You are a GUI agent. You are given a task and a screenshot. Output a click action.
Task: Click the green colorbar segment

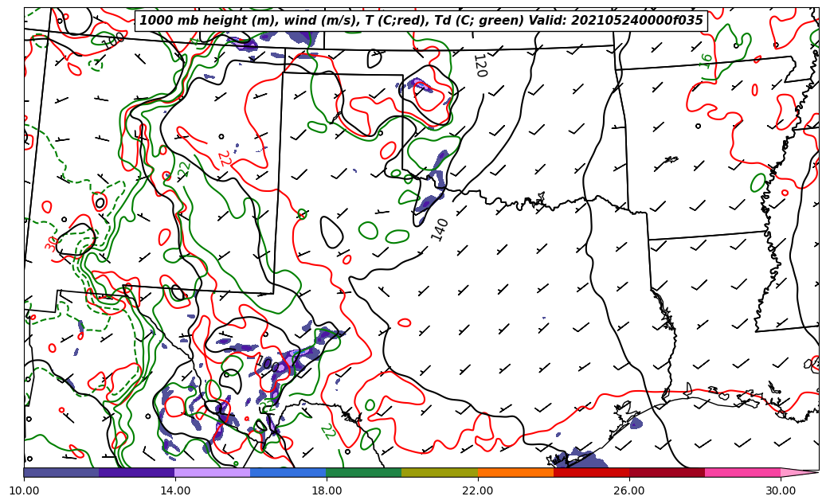pyautogui.click(x=363, y=472)
